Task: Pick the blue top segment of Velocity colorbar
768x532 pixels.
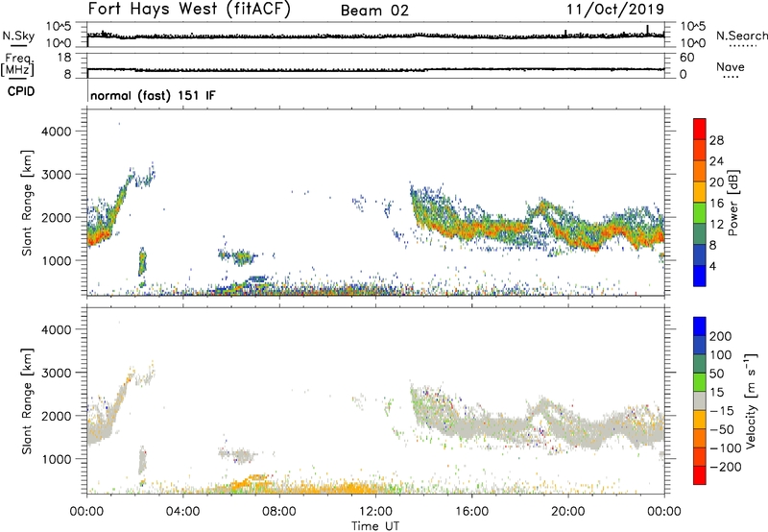Action: [700, 326]
